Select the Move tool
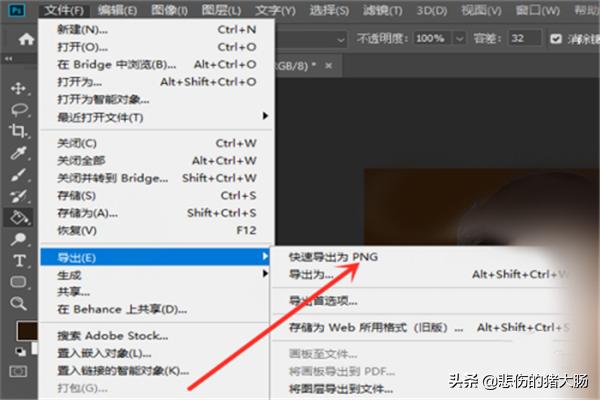Screen dimensions: 600x400 (18, 88)
